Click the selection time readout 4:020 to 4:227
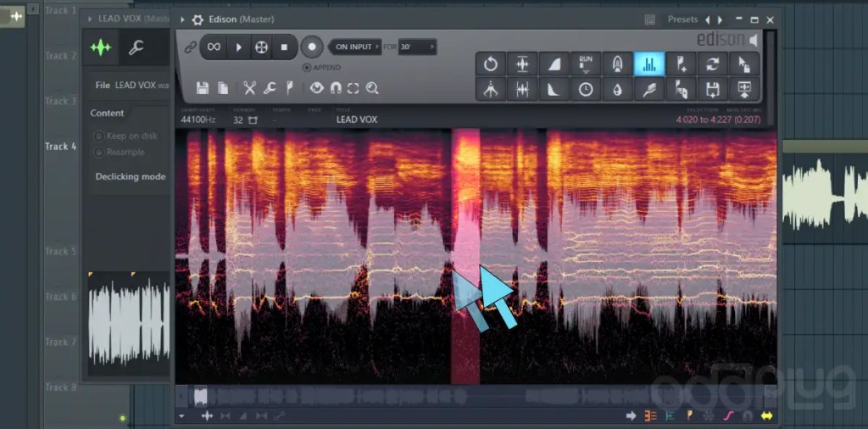 point(718,120)
